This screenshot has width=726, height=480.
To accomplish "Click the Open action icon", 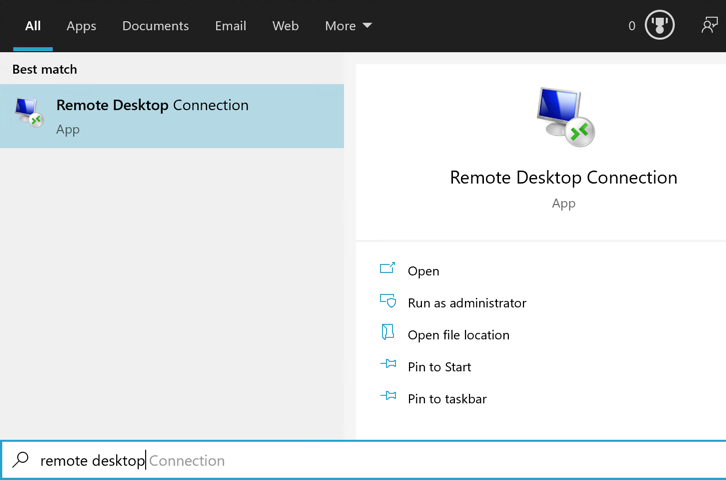I will coord(388,270).
